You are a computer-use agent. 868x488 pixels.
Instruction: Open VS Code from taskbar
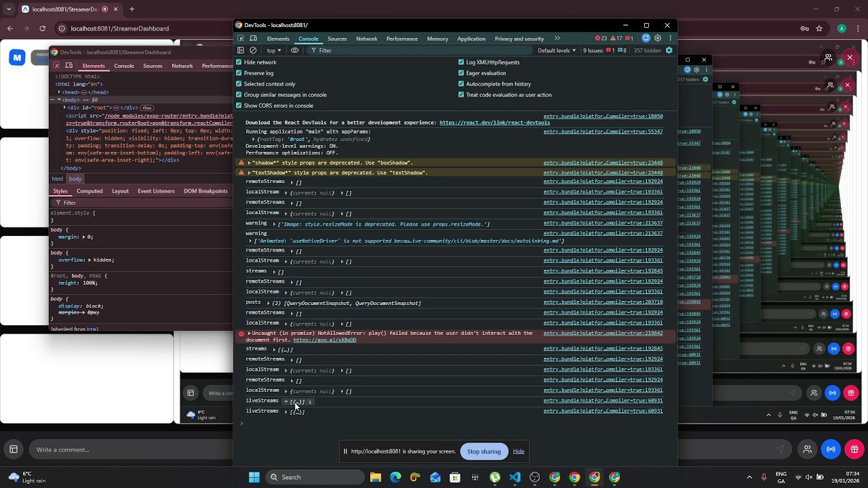515,477
